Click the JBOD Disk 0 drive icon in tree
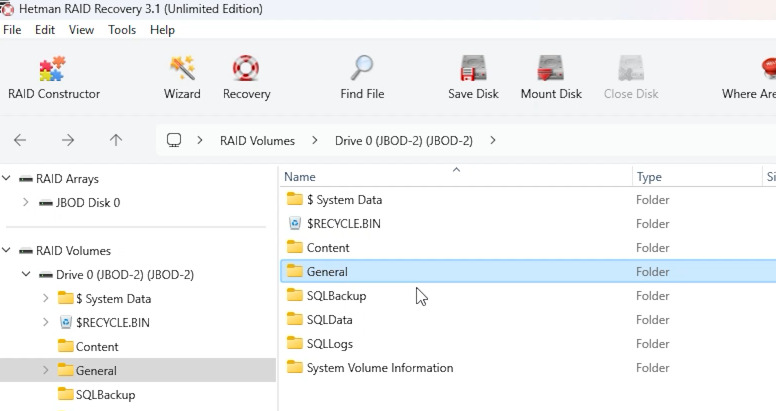Viewport: 776px width, 411px height. click(46, 203)
